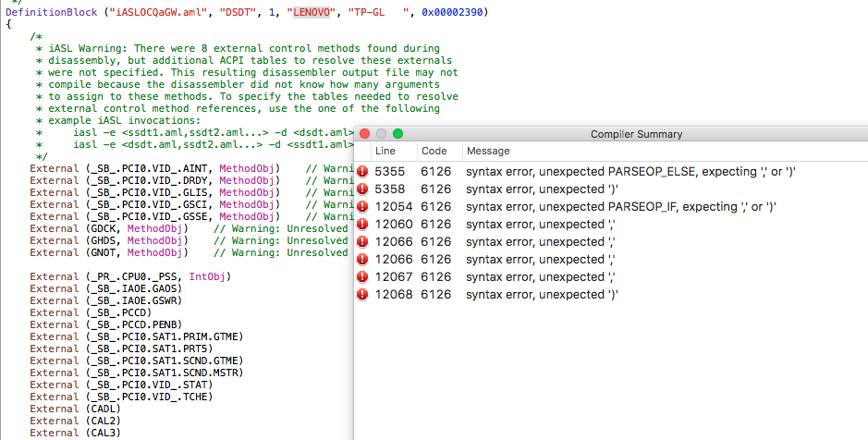
Task: Click the Code column header
Action: [434, 151]
